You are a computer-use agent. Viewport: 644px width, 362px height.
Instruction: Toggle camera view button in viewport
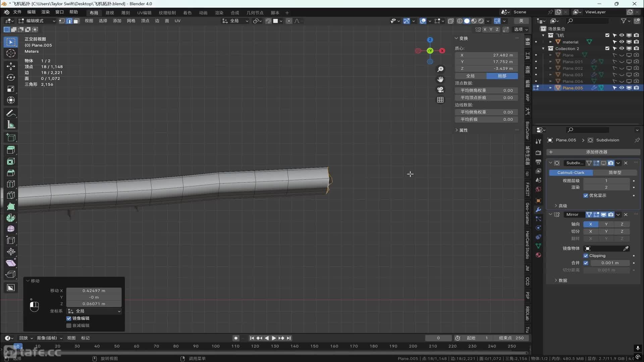[440, 89]
